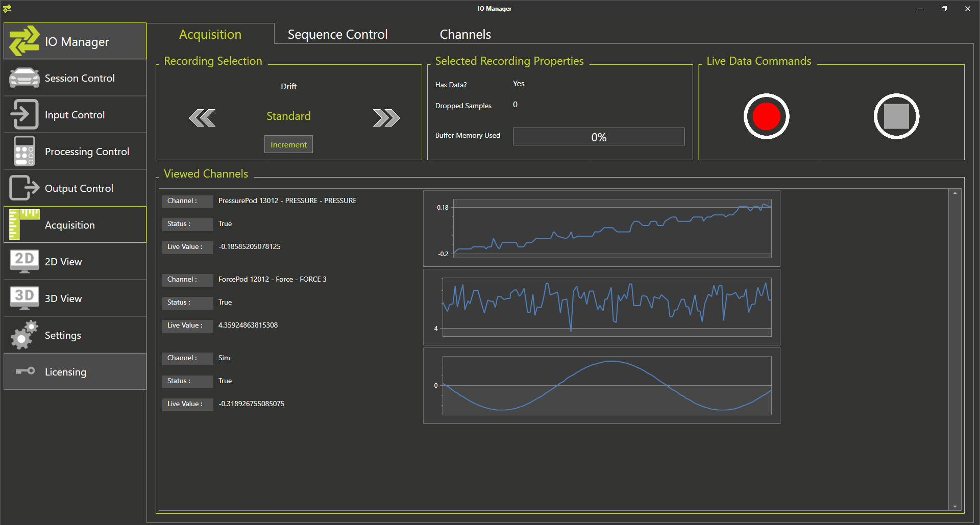Open Session Control car icon
The image size is (980, 525).
[24, 78]
